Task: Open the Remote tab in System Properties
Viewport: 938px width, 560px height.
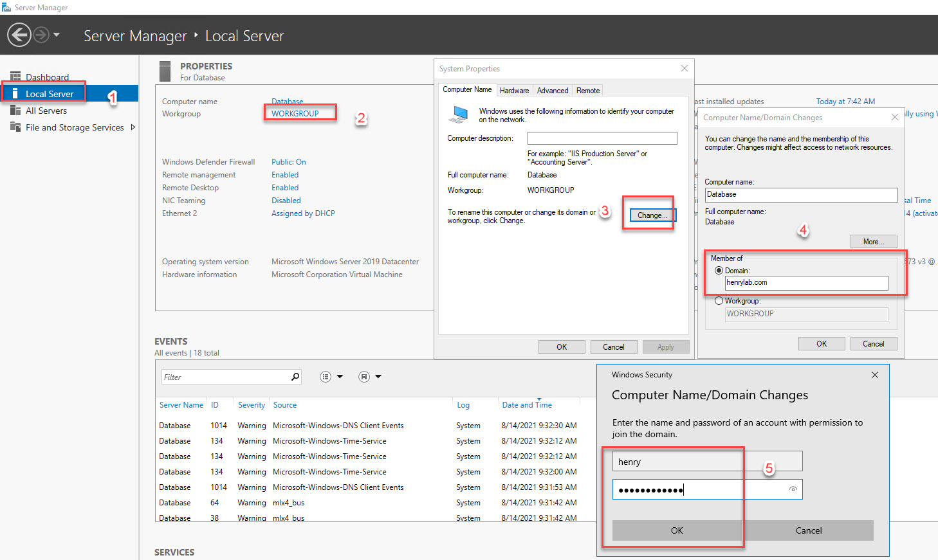Action: pyautogui.click(x=587, y=91)
